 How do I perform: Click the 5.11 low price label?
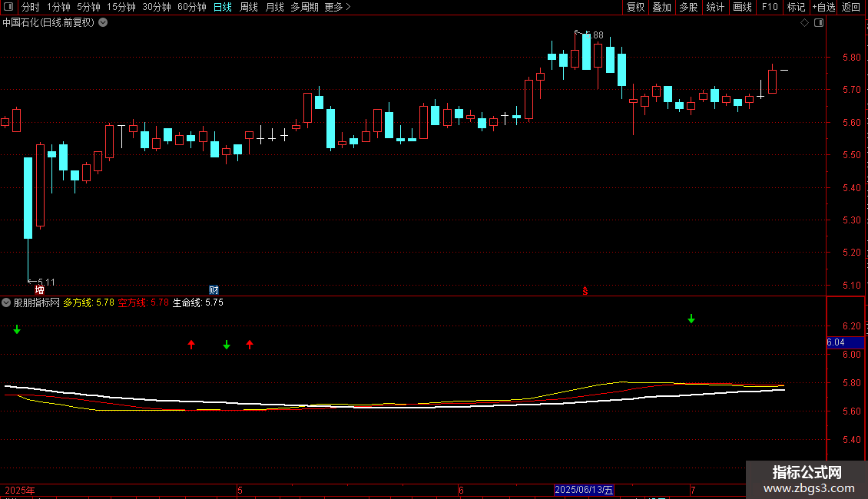coord(47,283)
